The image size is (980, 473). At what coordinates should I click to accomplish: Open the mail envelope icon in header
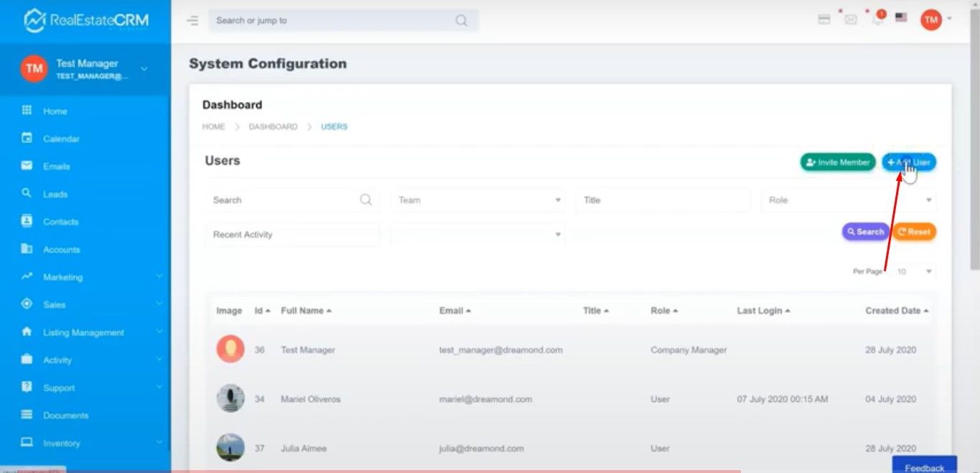(851, 19)
